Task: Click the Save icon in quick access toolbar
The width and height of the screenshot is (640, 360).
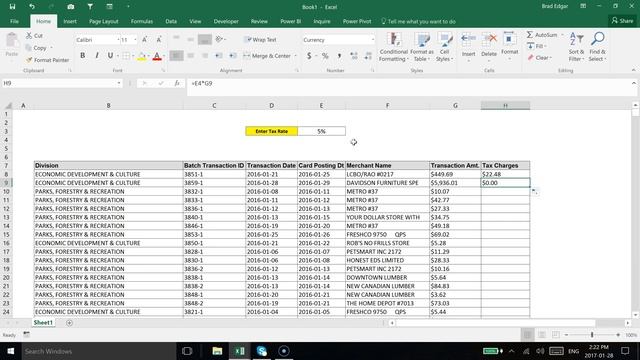Action: point(12,7)
